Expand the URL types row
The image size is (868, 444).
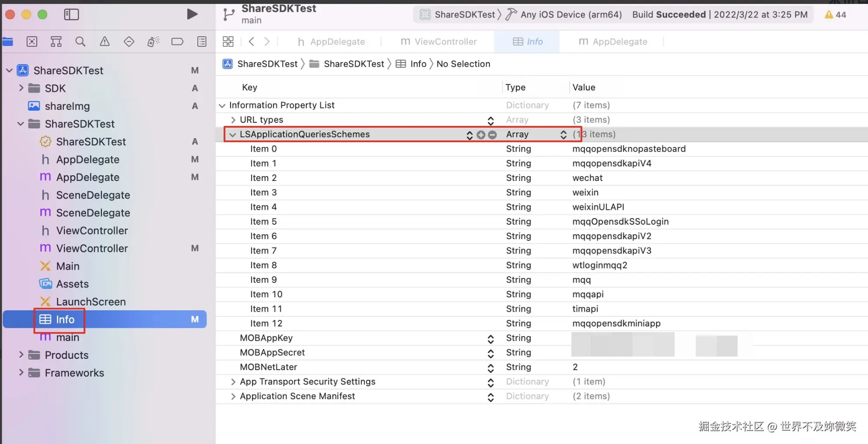click(x=233, y=120)
